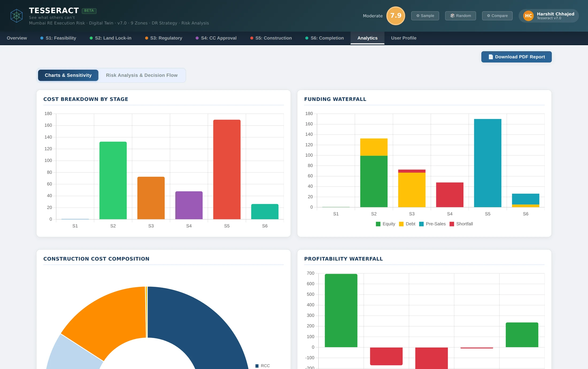Click the S3 Debt segment in Funding Waterfall
This screenshot has height=369, width=588.
412,190
